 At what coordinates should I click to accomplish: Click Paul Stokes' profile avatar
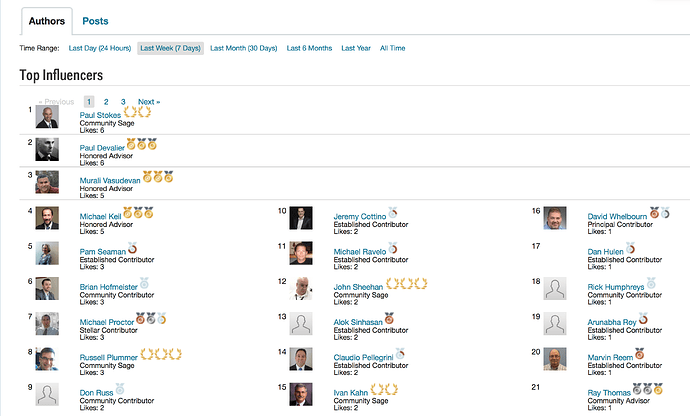pos(47,117)
